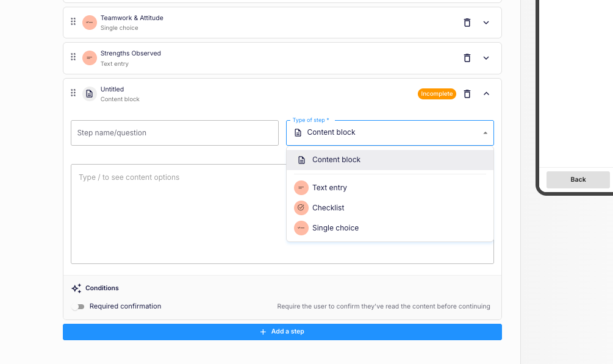Viewport: 613px width, 364px height.
Task: Grab the drag handle for Teamwork & Attitude
Action: [73, 21]
